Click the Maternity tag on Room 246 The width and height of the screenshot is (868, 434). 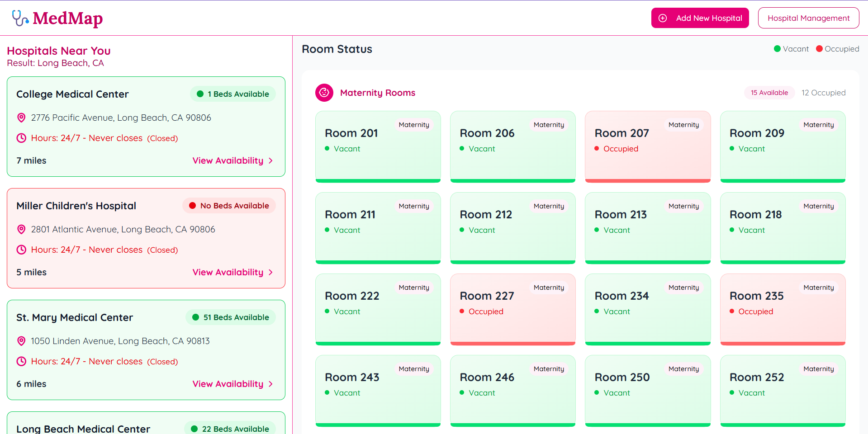[549, 369]
